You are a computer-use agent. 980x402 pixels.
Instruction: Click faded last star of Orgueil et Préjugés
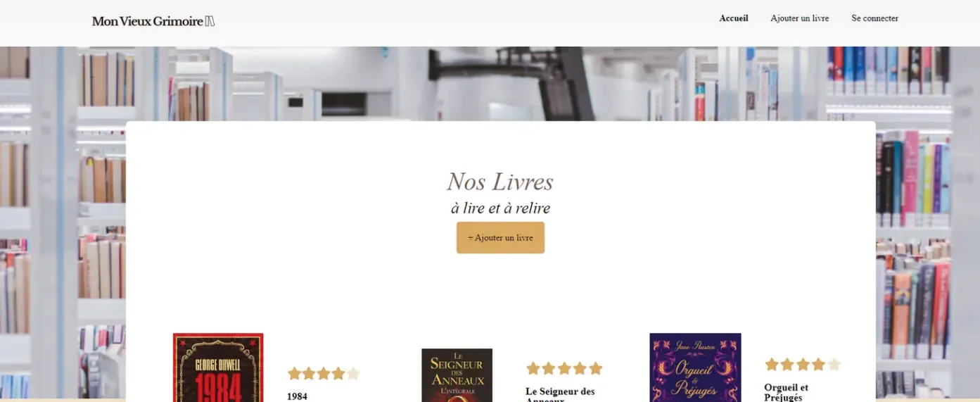click(834, 365)
